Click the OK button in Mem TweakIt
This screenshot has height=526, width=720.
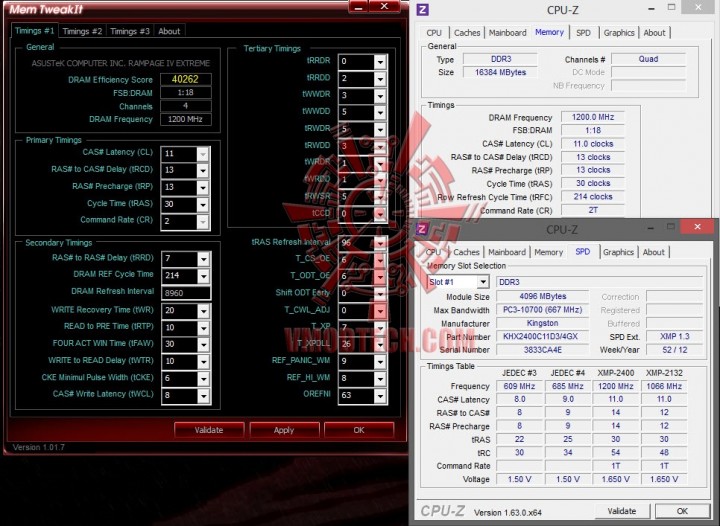pyautogui.click(x=359, y=430)
